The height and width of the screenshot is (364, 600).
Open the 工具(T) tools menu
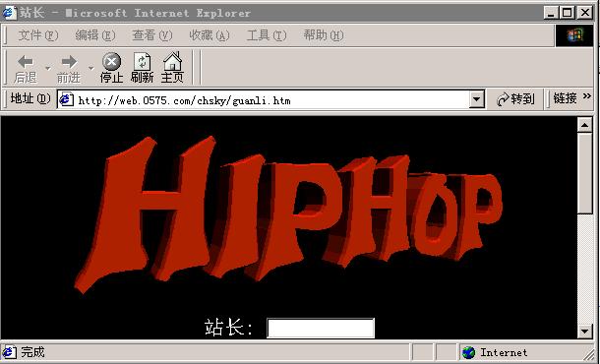pyautogui.click(x=267, y=35)
